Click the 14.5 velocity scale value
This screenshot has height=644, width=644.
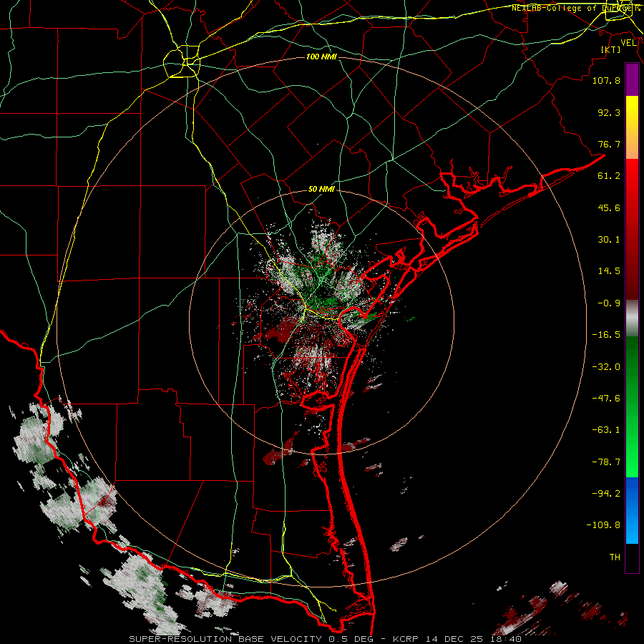[609, 271]
